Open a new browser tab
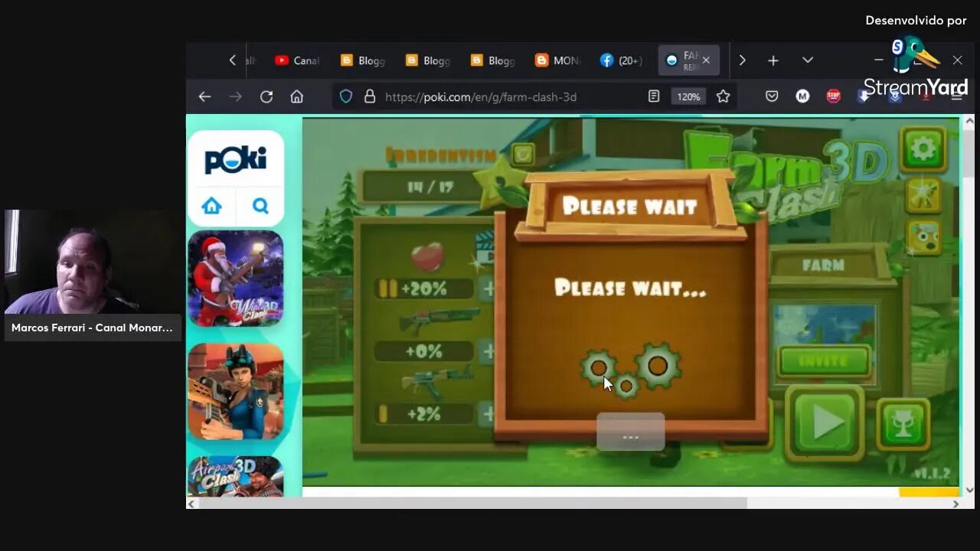The image size is (980, 551). (773, 60)
